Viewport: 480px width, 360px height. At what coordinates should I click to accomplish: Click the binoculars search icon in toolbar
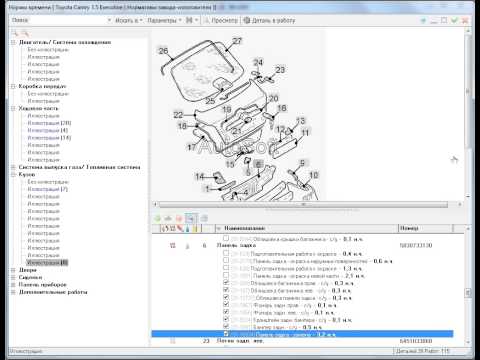pos(189,20)
